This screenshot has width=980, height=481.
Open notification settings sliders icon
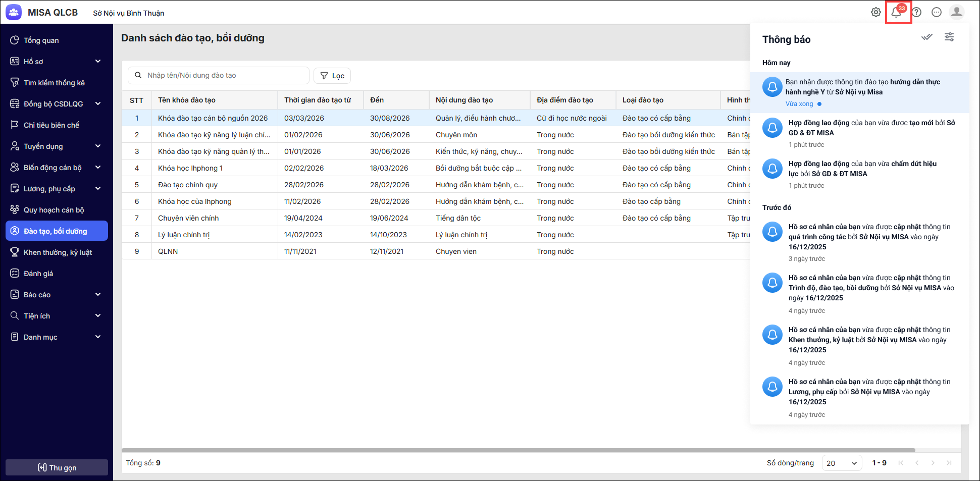click(x=949, y=37)
